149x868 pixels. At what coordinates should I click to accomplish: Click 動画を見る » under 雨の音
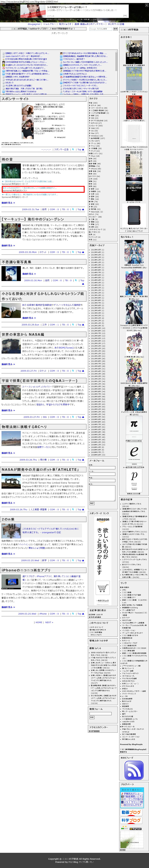(x=8, y=203)
